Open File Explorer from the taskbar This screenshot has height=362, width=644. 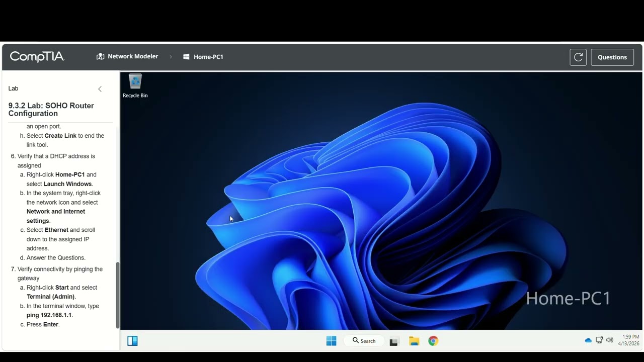point(414,341)
